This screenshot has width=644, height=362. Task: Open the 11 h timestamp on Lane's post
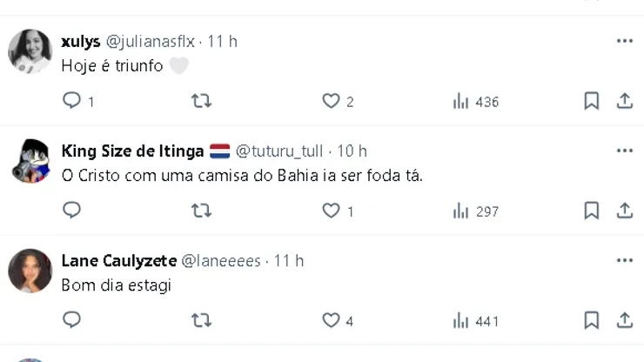289,260
